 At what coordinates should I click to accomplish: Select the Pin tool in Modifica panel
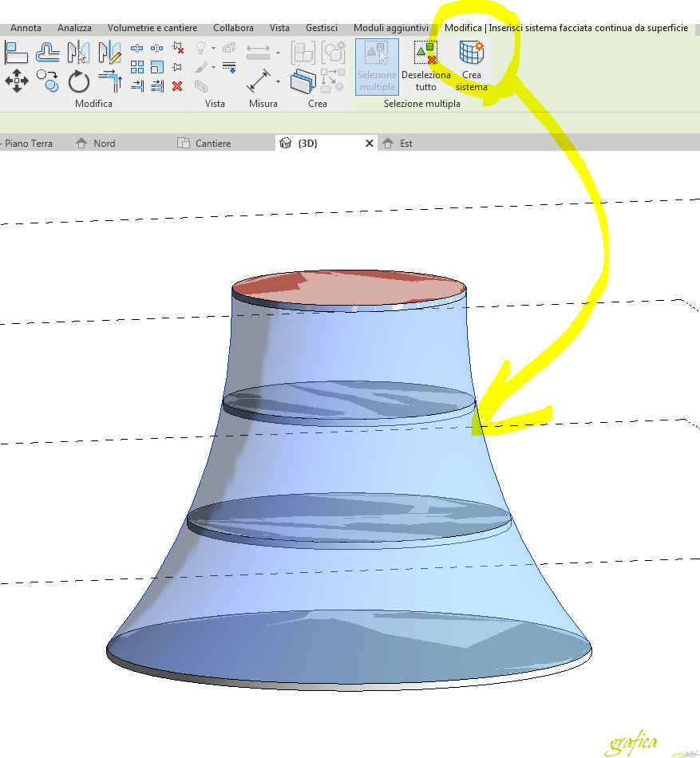(x=176, y=66)
